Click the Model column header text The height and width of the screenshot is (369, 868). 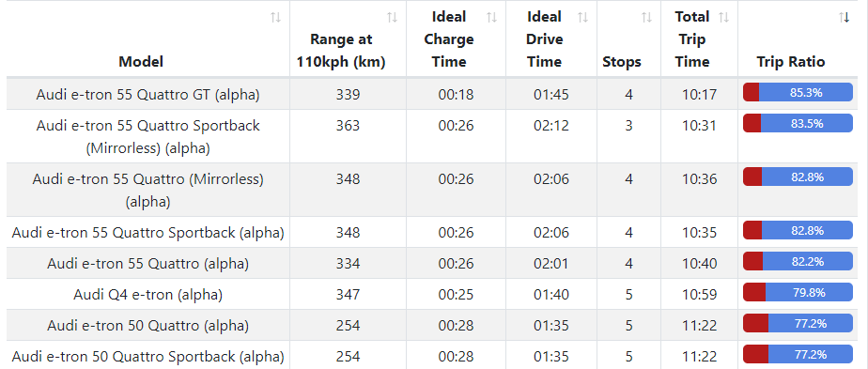point(141,62)
